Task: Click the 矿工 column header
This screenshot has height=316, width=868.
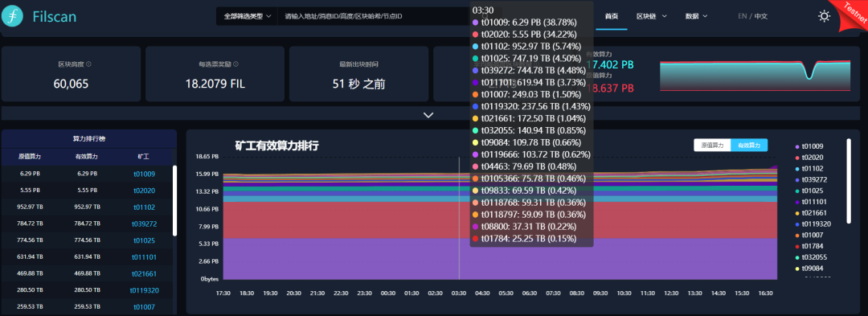Action: coord(143,157)
